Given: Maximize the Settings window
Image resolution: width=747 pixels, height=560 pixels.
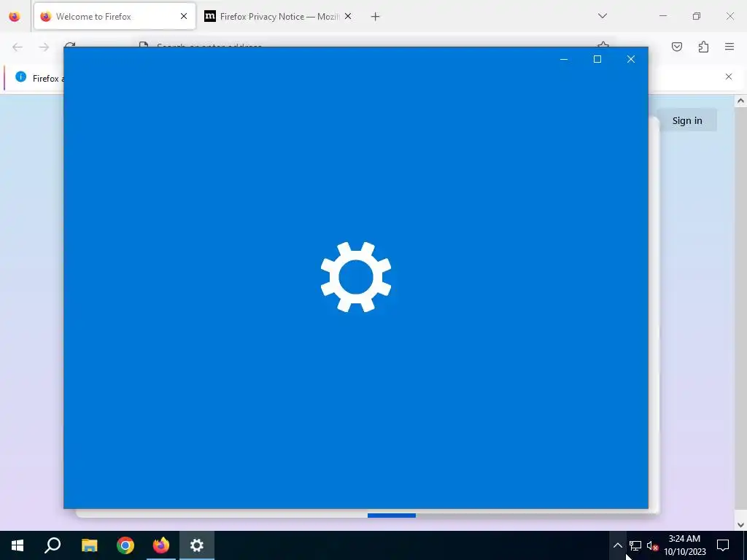Looking at the screenshot, I should coord(597,59).
